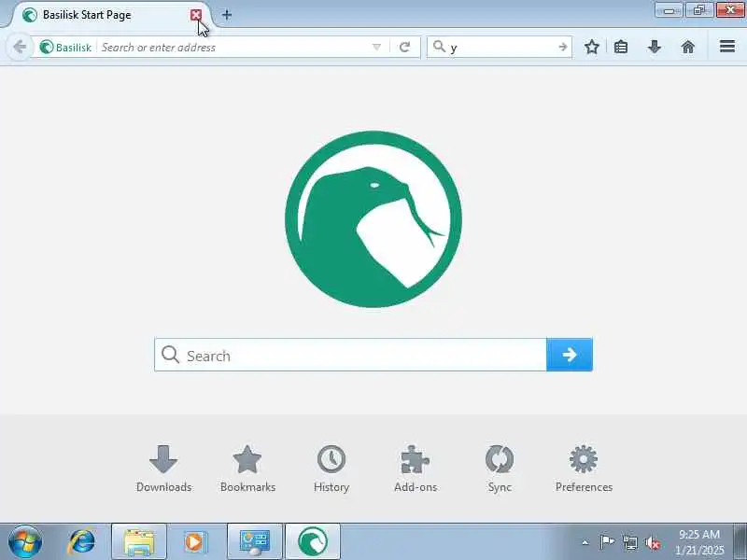Screen dimensions: 747x560
Task: Open History from start page
Action: click(331, 469)
